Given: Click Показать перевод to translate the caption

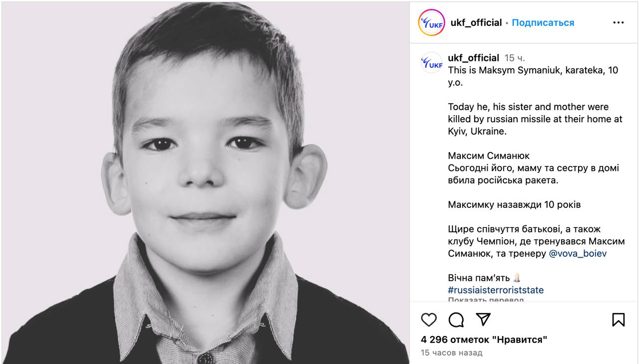Looking at the screenshot, I should point(486,300).
